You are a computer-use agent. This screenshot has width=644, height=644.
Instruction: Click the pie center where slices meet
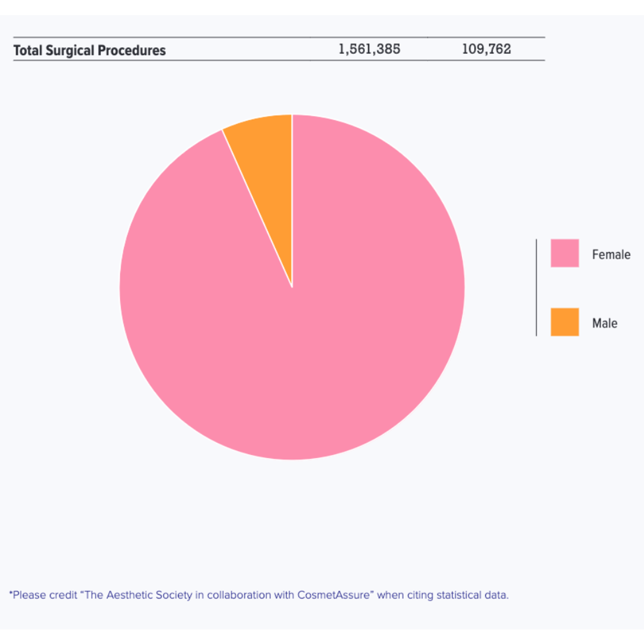click(292, 287)
